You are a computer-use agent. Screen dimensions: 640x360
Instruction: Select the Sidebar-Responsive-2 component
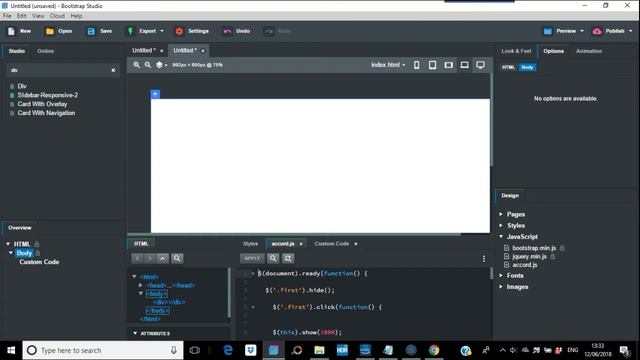point(47,95)
